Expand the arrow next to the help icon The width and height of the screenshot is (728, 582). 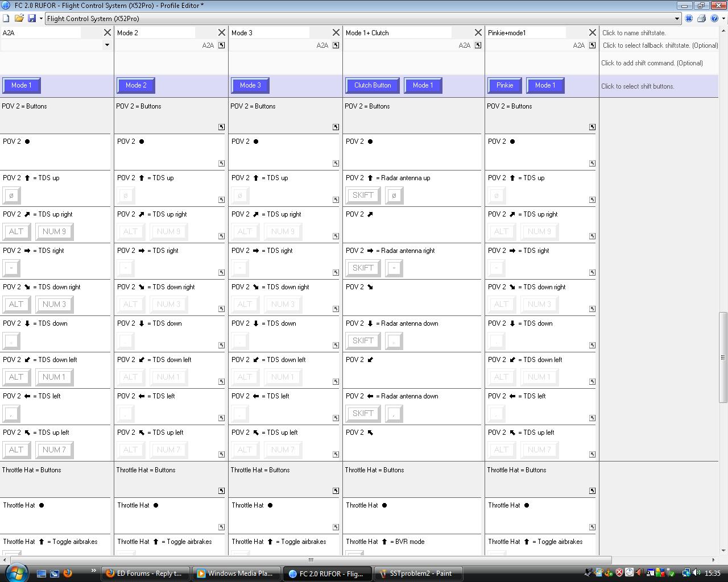tap(723, 18)
